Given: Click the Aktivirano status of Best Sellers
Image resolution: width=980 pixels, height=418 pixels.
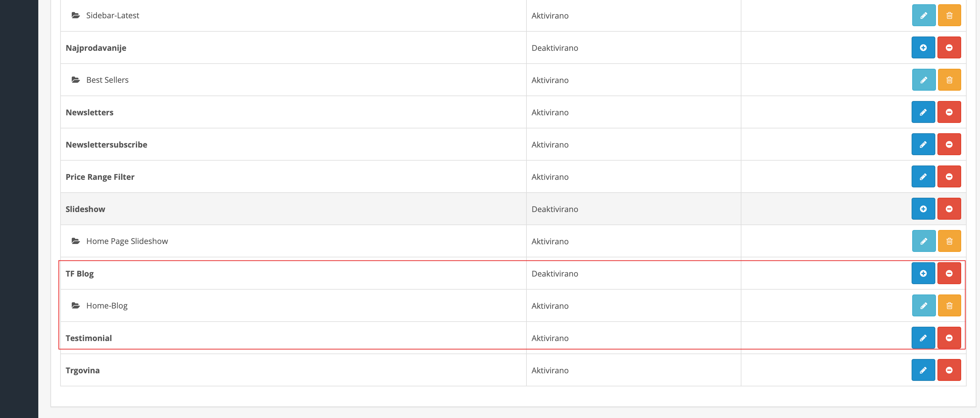Looking at the screenshot, I should click(550, 80).
